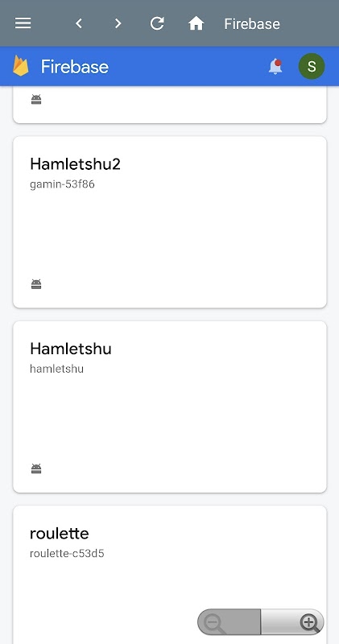Open the Hamletshu project card
This screenshot has width=339, height=644.
(x=170, y=407)
